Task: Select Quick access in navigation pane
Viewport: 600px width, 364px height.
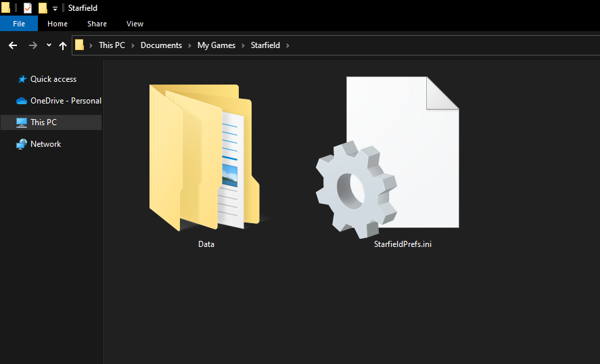Action: pyautogui.click(x=51, y=79)
